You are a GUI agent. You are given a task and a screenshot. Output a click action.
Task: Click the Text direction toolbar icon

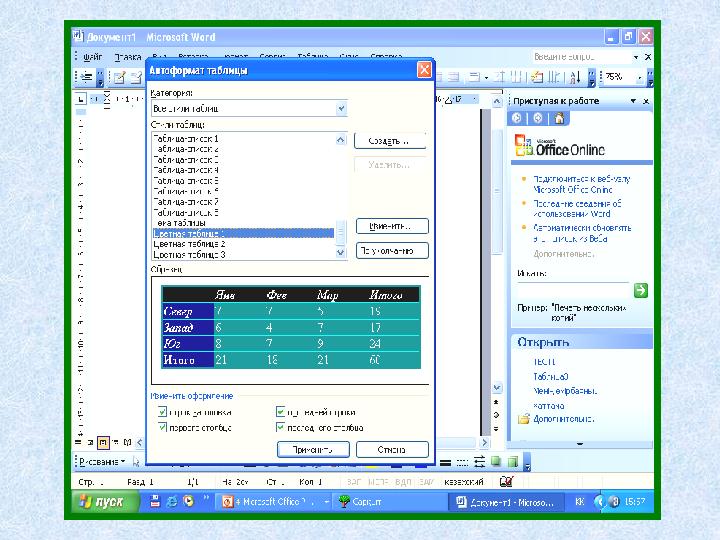tap(554, 78)
